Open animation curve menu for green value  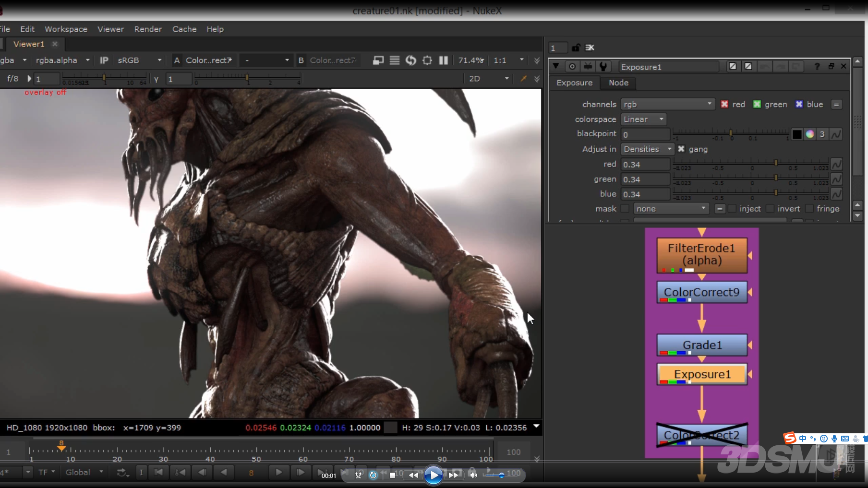[836, 179]
